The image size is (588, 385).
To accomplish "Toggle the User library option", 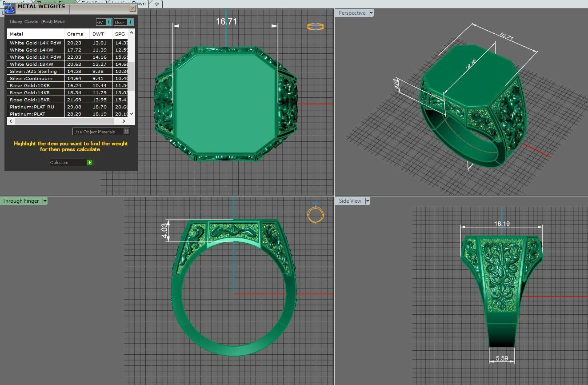I will [129, 22].
